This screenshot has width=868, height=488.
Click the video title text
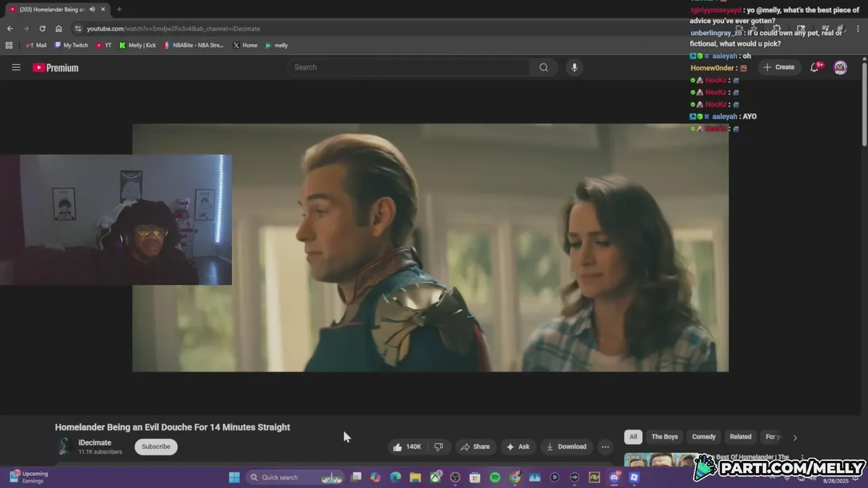[172, 427]
